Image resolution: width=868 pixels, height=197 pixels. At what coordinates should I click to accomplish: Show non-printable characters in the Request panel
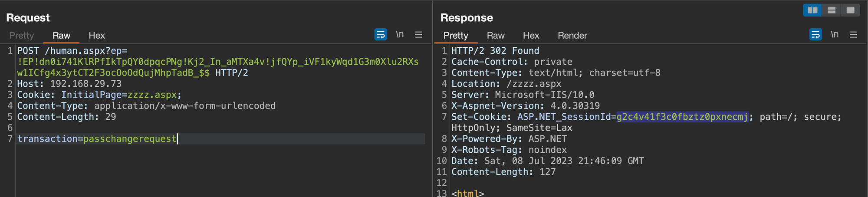point(400,35)
